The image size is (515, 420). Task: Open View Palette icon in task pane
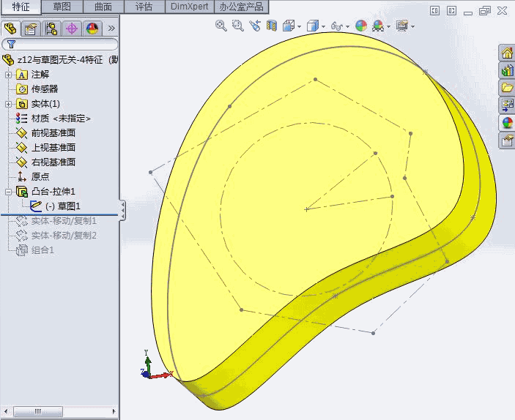click(x=507, y=105)
